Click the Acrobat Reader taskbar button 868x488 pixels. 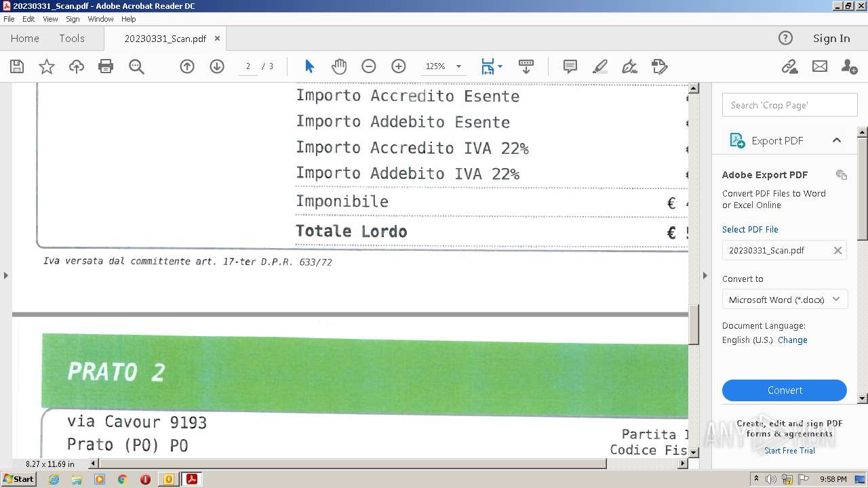pyautogui.click(x=192, y=479)
